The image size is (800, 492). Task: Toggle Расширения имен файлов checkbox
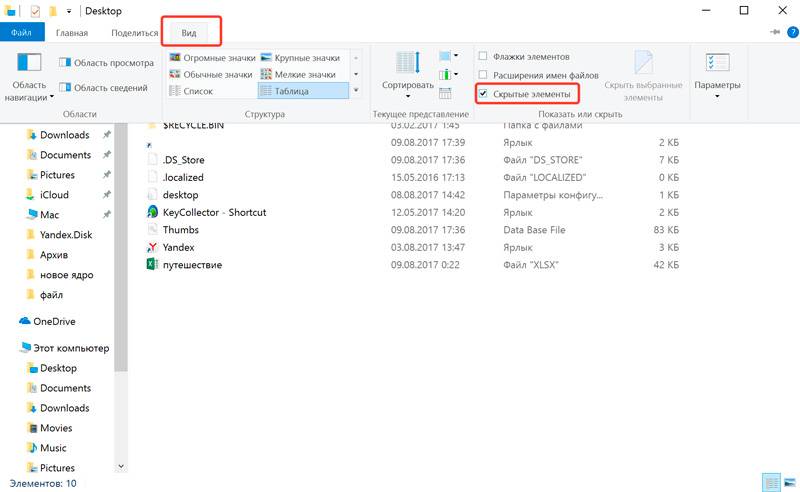click(484, 75)
